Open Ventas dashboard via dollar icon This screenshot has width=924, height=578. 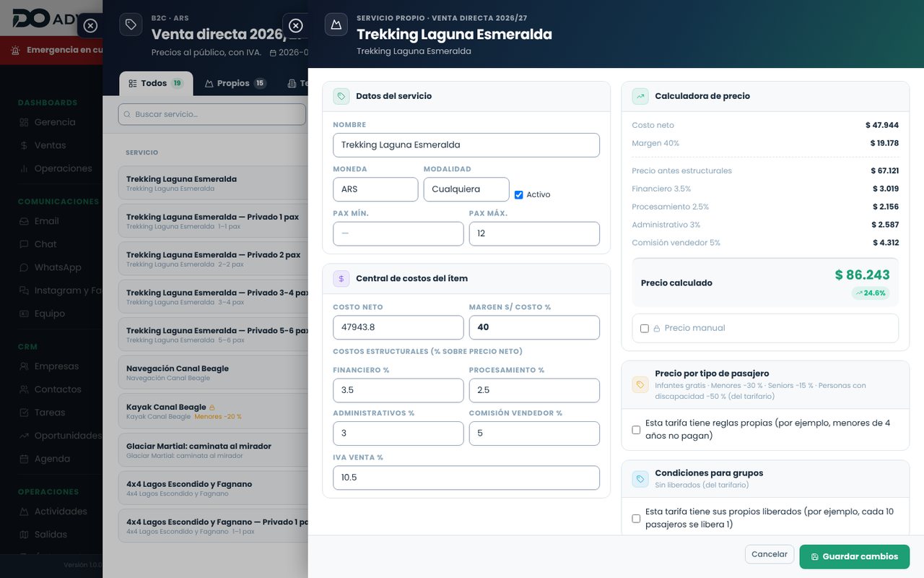[25, 145]
